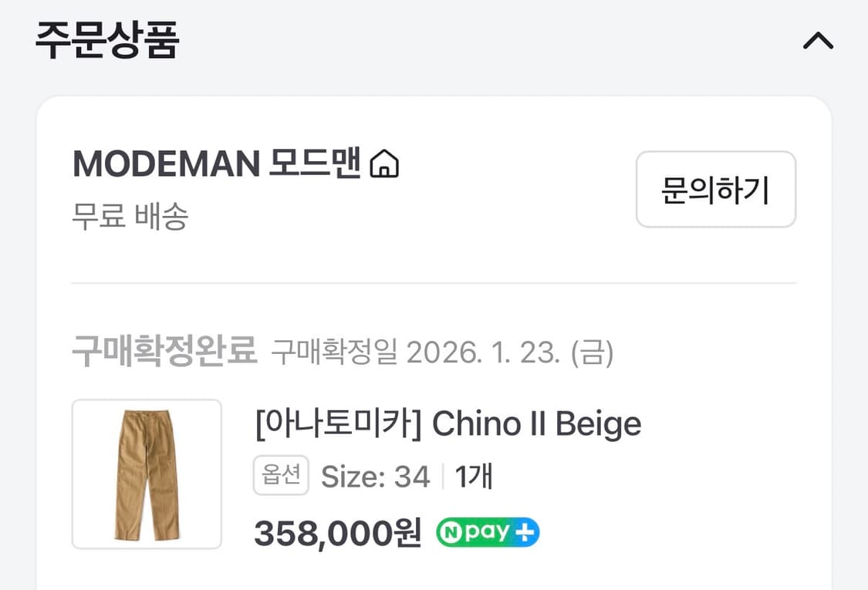Open the [아나토미카] Chino II Beige product

point(448,423)
